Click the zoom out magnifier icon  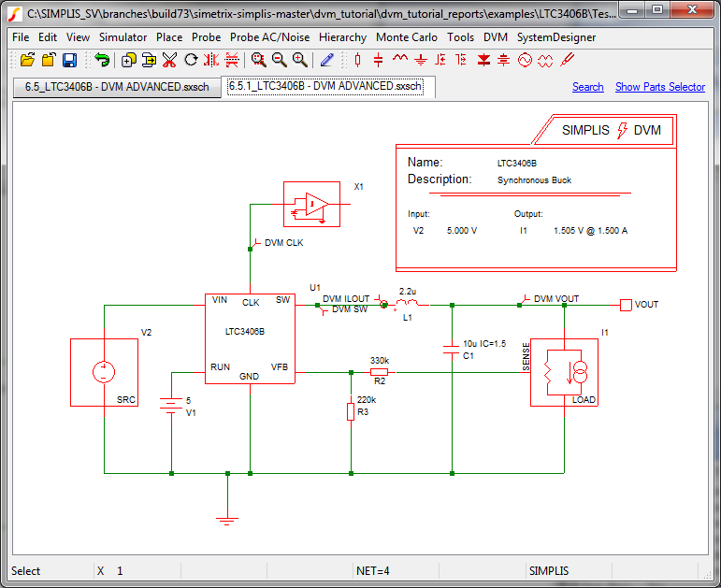coord(279,60)
